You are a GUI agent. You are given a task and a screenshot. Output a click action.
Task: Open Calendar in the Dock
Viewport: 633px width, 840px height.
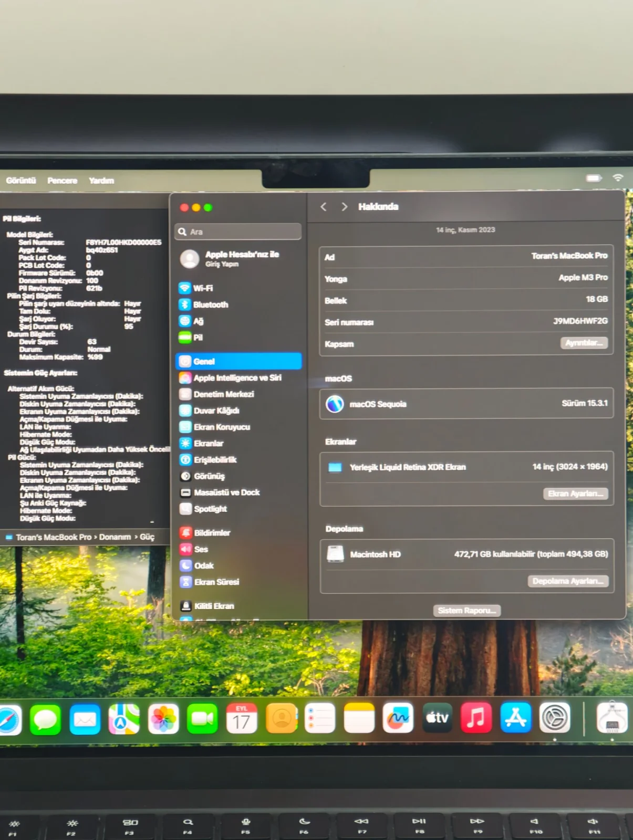tap(242, 719)
